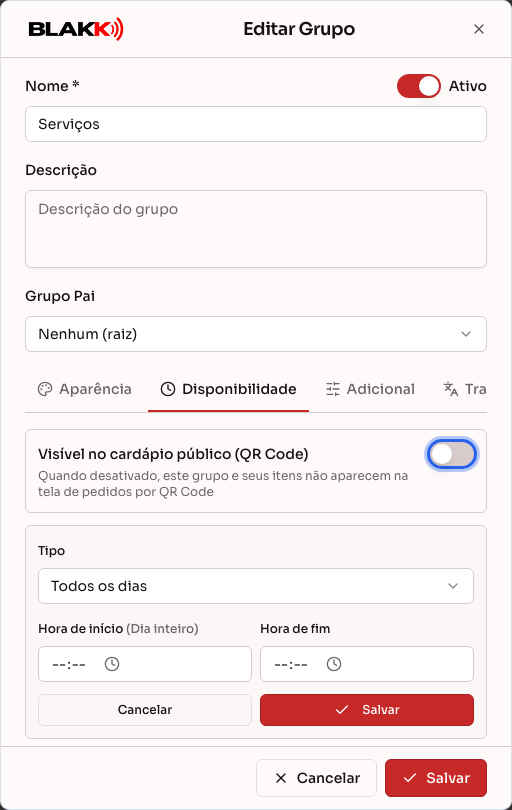512x810 pixels.
Task: Click the footer Cancelar button
Action: coord(316,778)
